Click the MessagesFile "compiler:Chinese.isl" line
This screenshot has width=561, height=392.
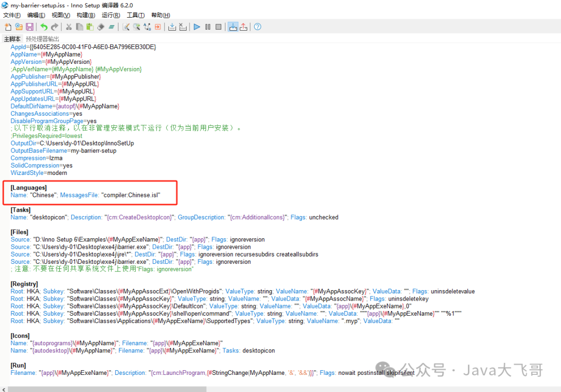pyautogui.click(x=86, y=195)
